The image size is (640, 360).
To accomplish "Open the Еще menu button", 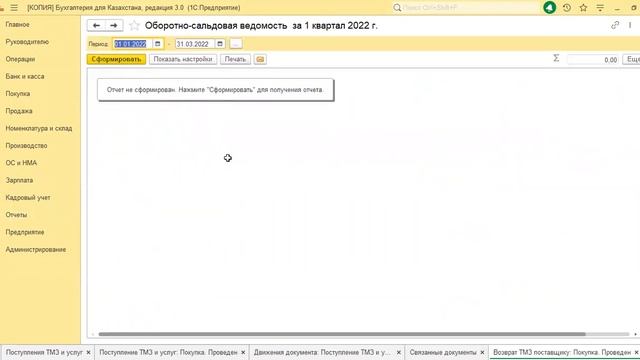I will coord(632,59).
